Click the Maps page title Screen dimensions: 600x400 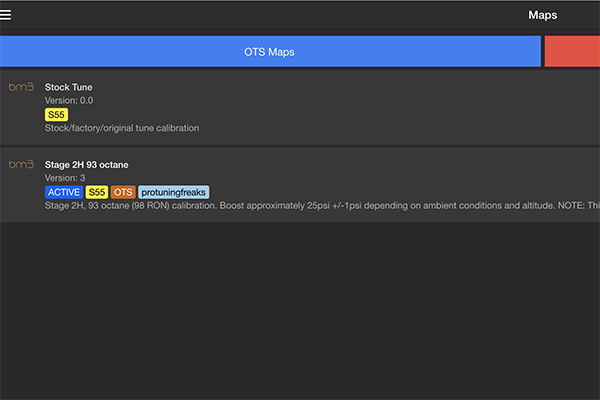542,15
